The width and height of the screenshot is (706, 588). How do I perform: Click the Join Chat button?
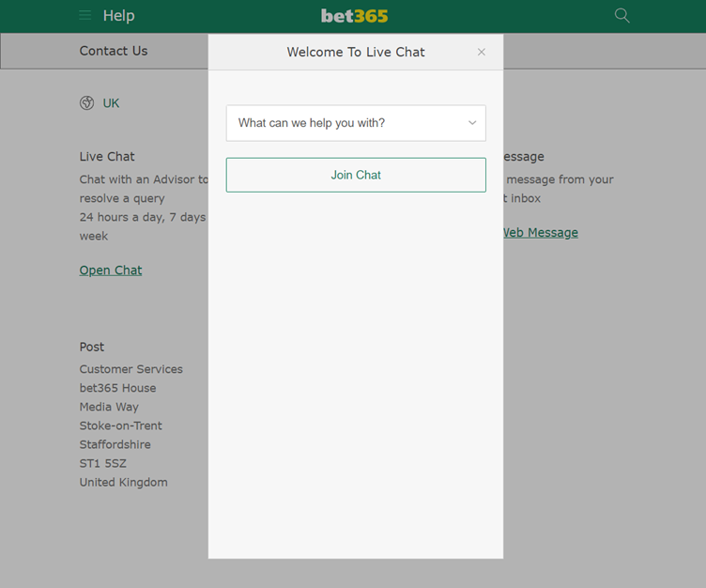coord(356,175)
